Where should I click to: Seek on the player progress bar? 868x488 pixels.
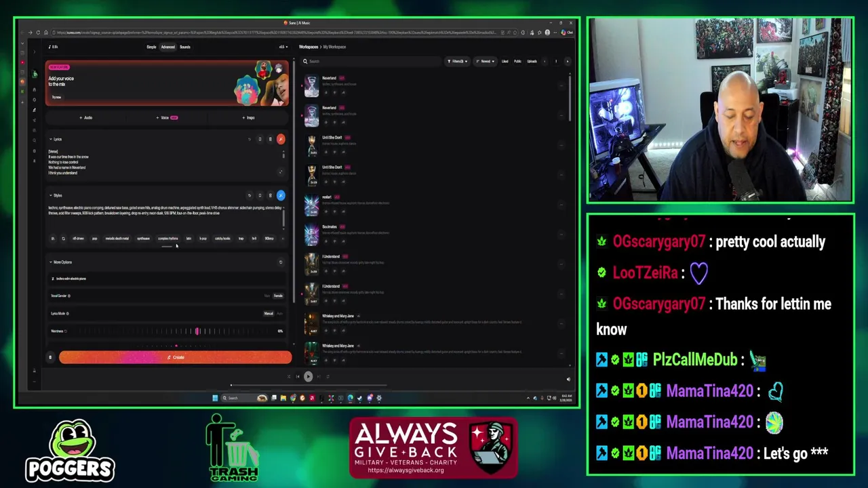click(309, 385)
